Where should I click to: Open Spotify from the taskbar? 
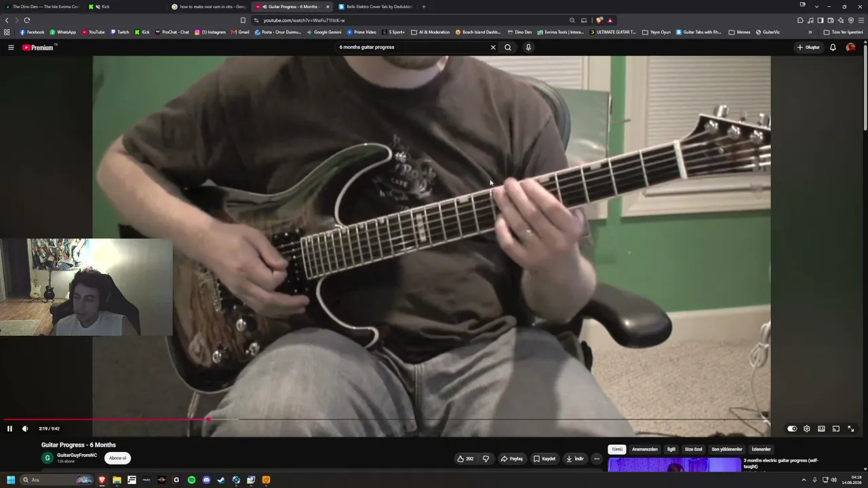191,480
